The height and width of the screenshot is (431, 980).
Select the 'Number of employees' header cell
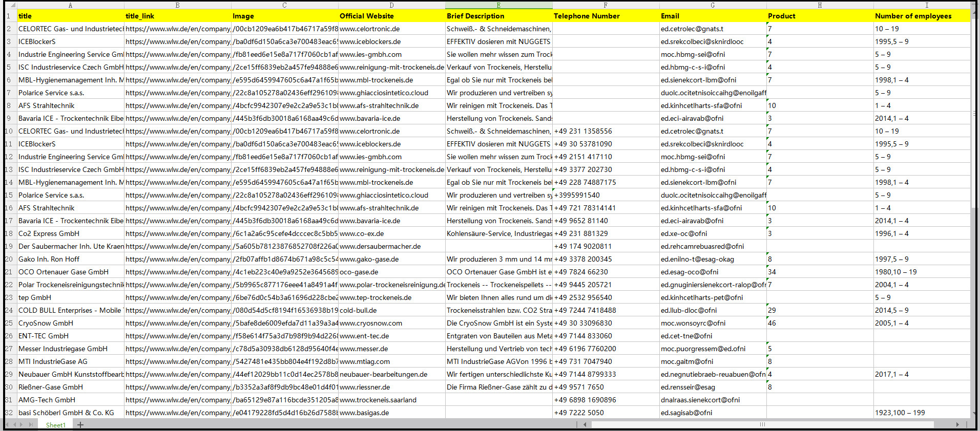point(921,16)
